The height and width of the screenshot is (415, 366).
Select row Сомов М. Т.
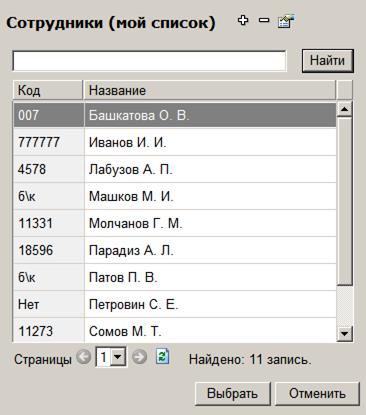(x=175, y=330)
